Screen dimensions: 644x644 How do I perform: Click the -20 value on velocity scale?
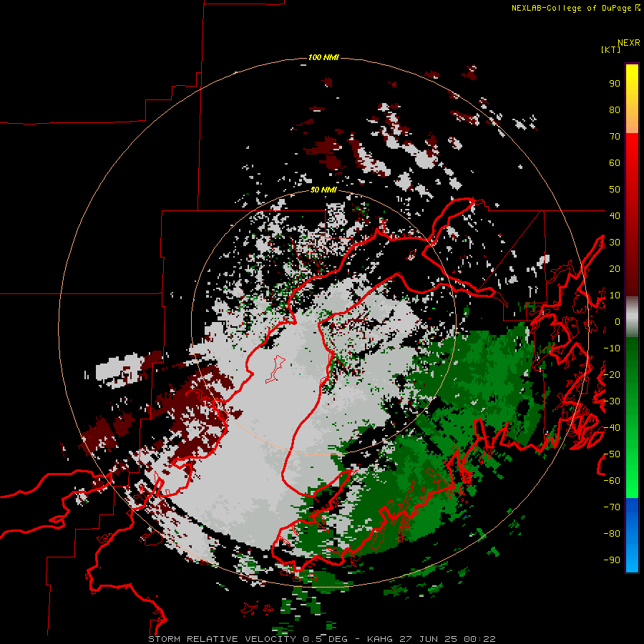click(x=612, y=374)
